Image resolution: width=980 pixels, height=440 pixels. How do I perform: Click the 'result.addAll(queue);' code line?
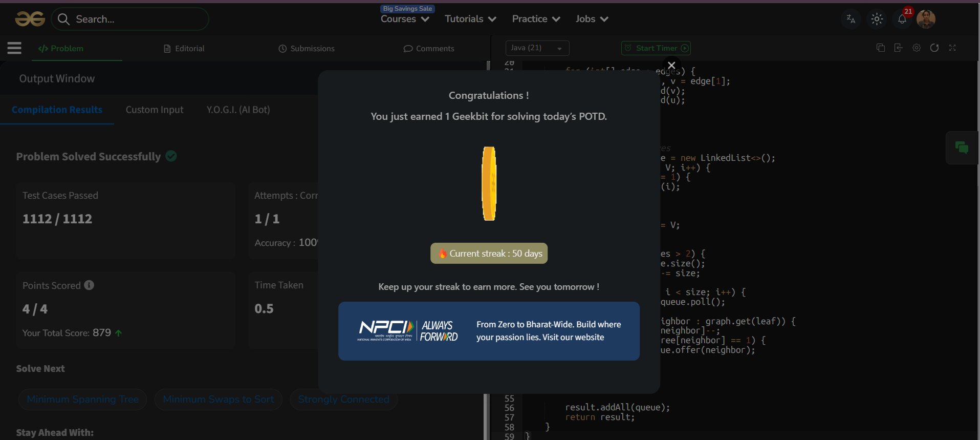[x=617, y=408]
